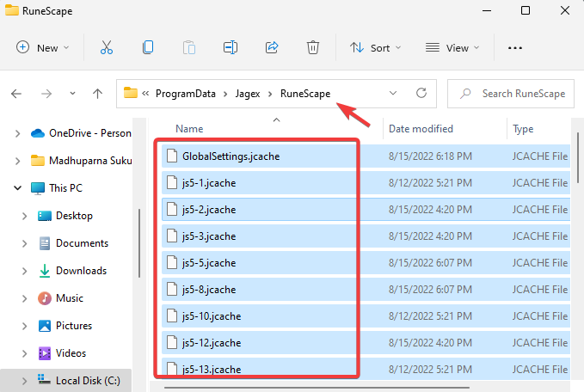Open the View layout dropdown
Screen dimensions: 584x392
pos(452,47)
